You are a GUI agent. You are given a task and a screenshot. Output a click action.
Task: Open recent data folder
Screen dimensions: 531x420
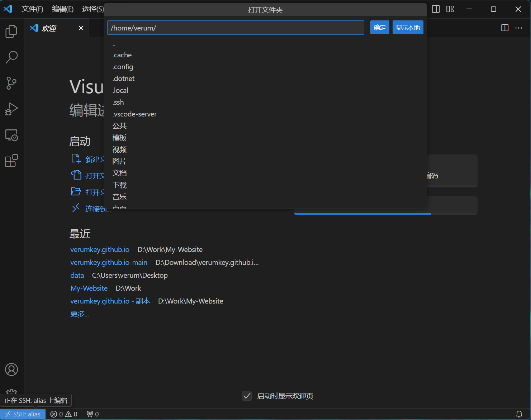coord(77,275)
